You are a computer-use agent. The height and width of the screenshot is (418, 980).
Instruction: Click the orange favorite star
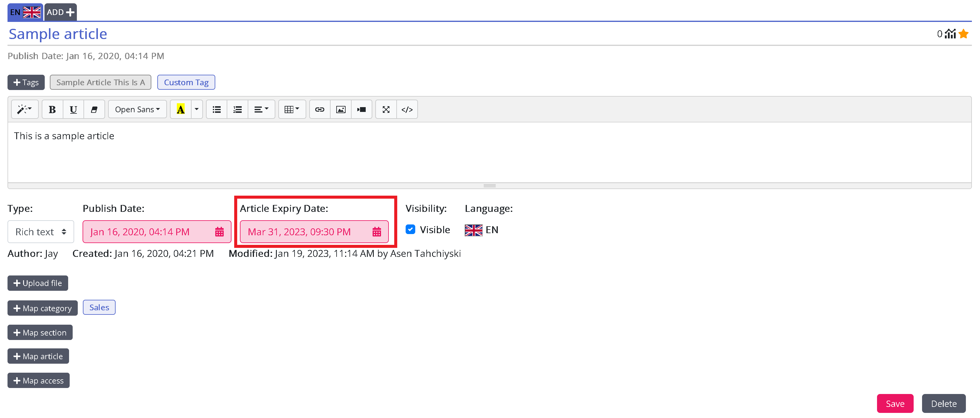click(963, 34)
